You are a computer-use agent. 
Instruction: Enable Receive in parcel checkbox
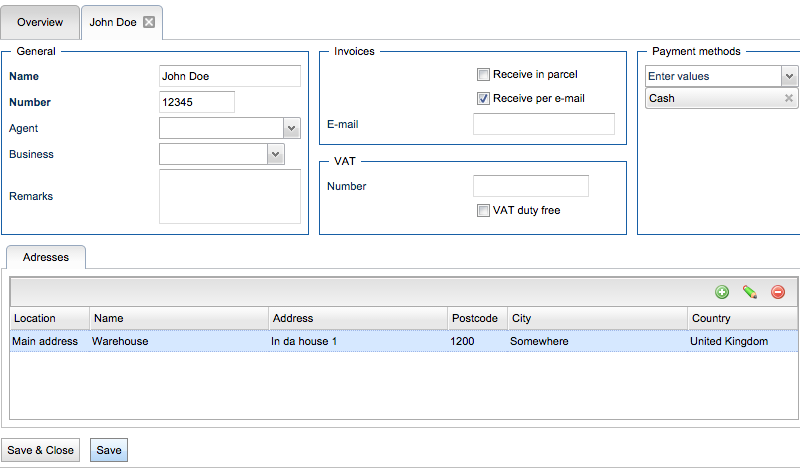click(x=483, y=74)
